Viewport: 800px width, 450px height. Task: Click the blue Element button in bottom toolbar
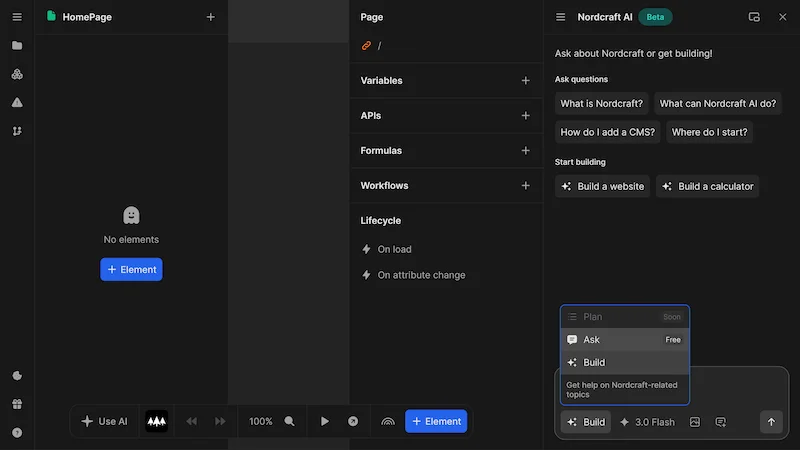point(436,421)
